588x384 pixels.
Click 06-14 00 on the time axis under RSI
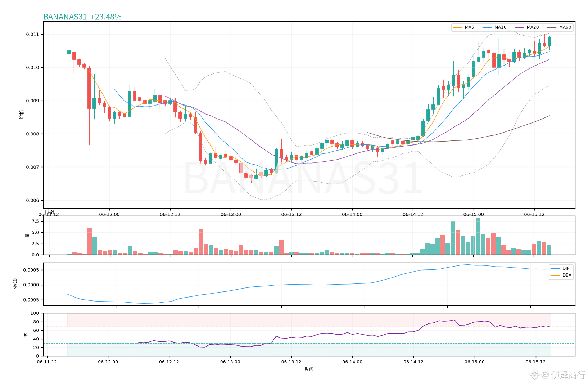click(352, 362)
